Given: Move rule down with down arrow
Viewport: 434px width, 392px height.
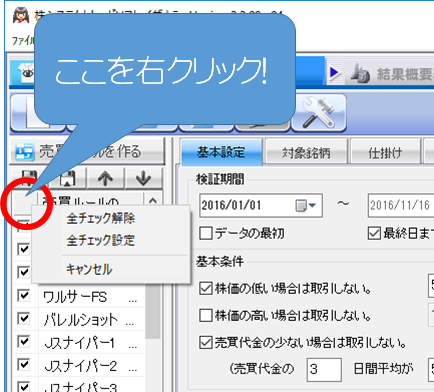Looking at the screenshot, I should tap(144, 178).
